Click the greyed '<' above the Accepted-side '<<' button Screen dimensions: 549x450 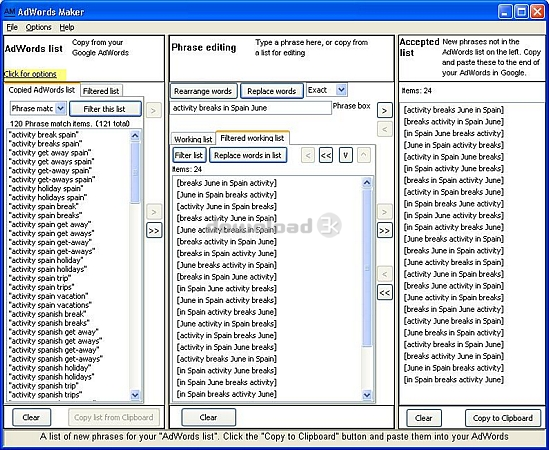pyautogui.click(x=384, y=274)
